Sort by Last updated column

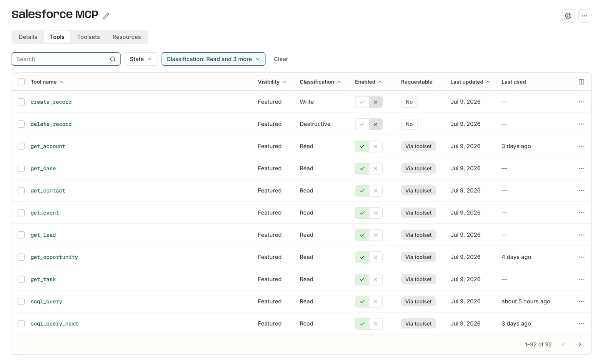[470, 82]
